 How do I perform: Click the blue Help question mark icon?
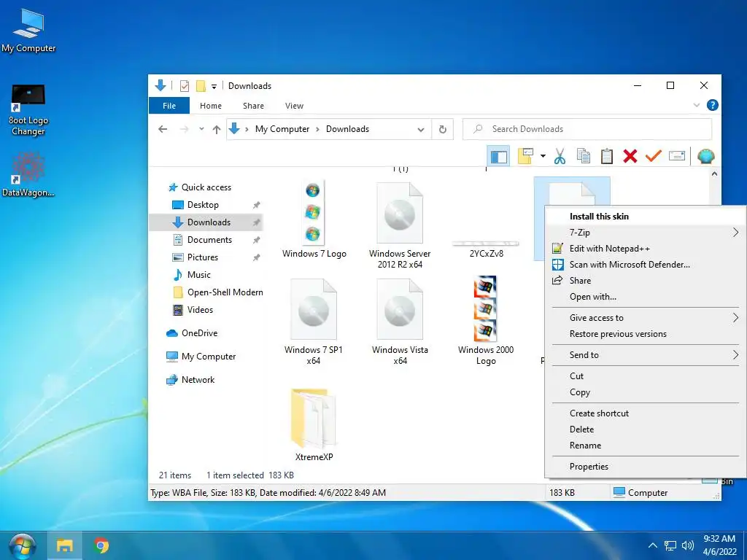pyautogui.click(x=712, y=105)
